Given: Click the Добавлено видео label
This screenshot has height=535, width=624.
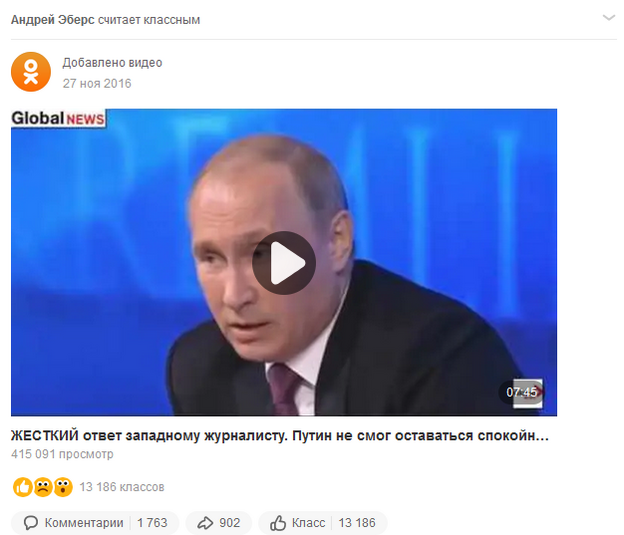Looking at the screenshot, I should pos(112,62).
